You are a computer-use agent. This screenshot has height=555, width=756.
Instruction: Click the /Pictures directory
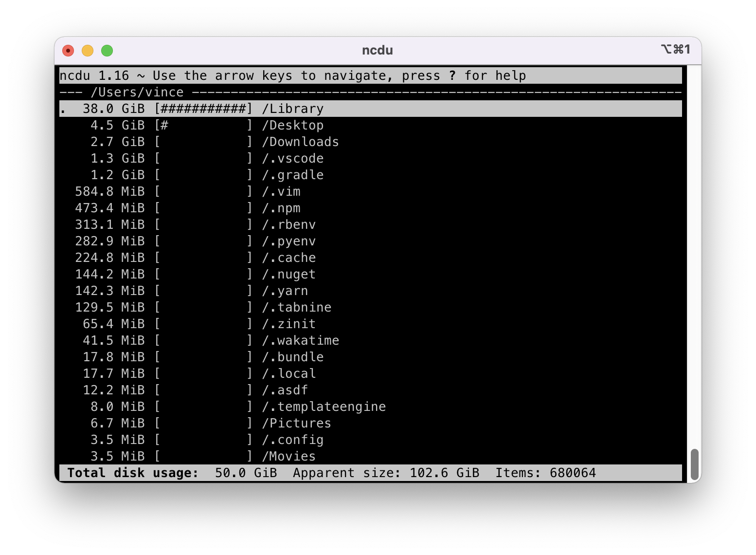pos(371,423)
